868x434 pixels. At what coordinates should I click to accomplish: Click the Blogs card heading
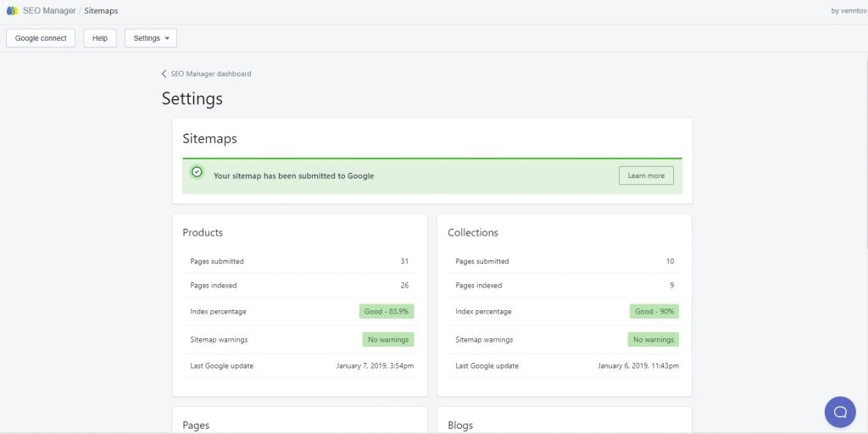point(460,425)
